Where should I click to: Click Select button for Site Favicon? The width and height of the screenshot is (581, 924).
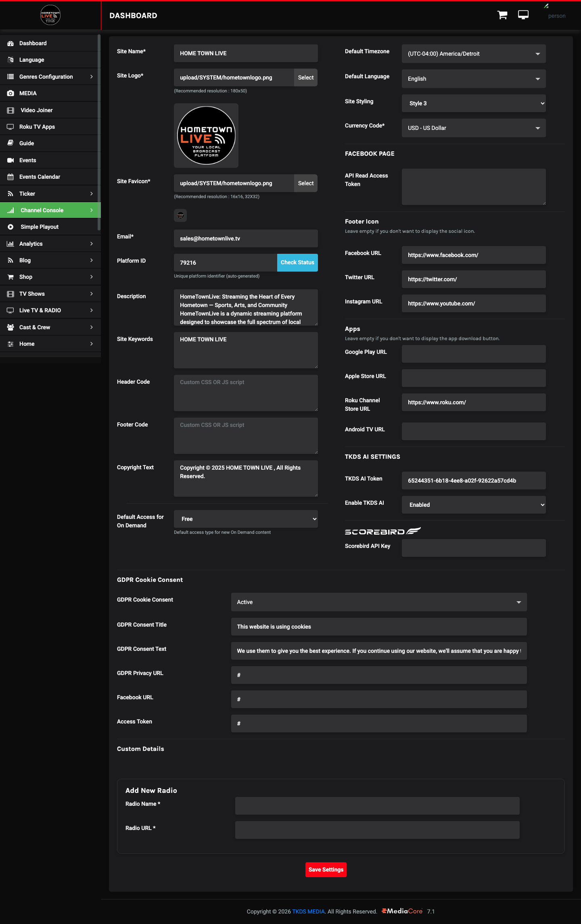pos(305,183)
